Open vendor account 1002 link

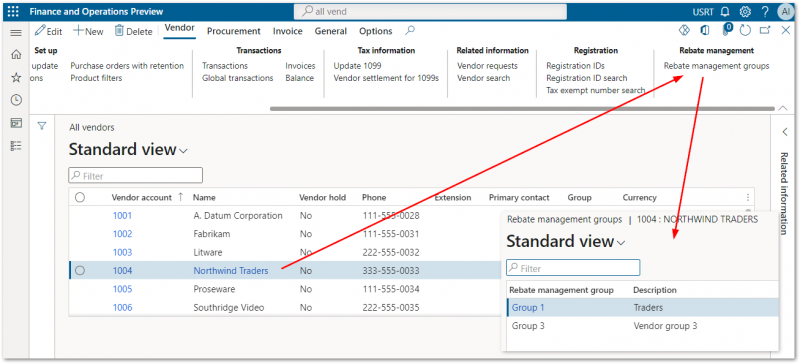coord(122,234)
